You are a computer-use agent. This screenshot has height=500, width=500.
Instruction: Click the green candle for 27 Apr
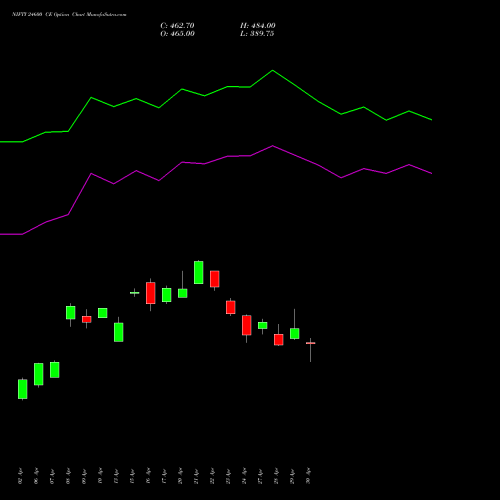[x=263, y=325]
